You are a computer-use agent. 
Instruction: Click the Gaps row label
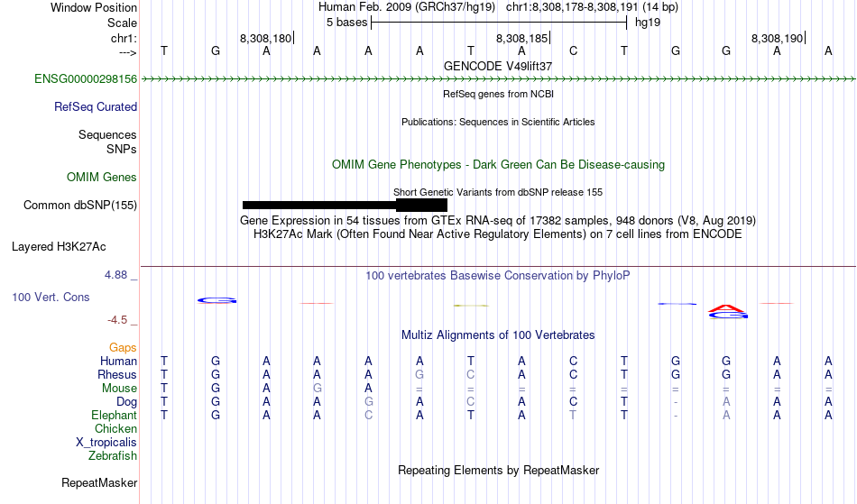pyautogui.click(x=123, y=348)
